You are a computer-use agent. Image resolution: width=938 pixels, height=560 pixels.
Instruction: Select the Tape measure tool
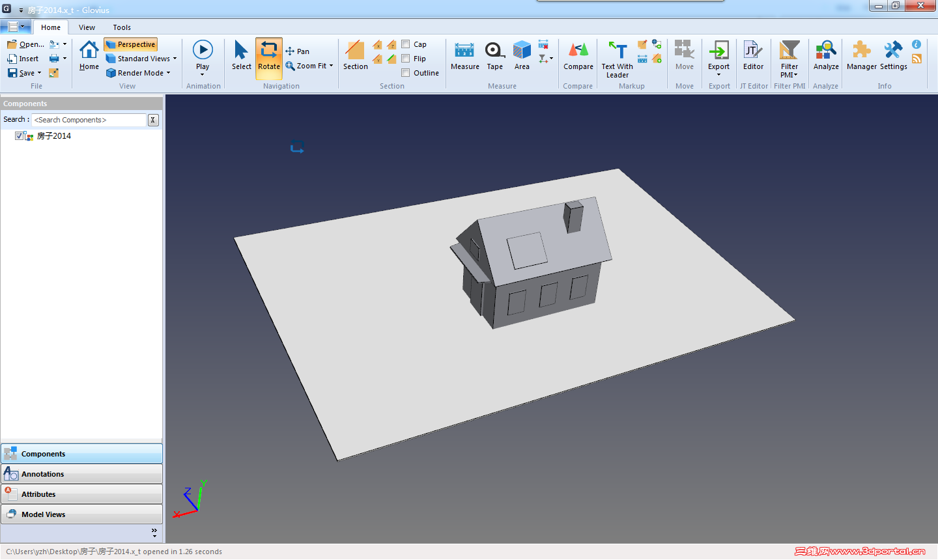[494, 55]
